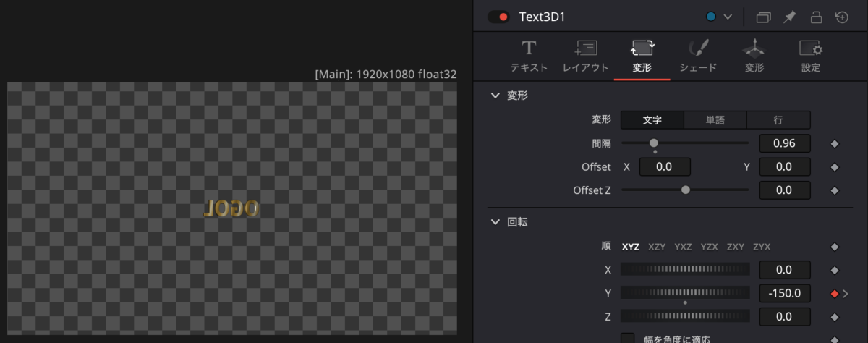The height and width of the screenshot is (343, 868).
Task: Click the viewer resolution label 1920x1080 float32
Action: [x=386, y=74]
